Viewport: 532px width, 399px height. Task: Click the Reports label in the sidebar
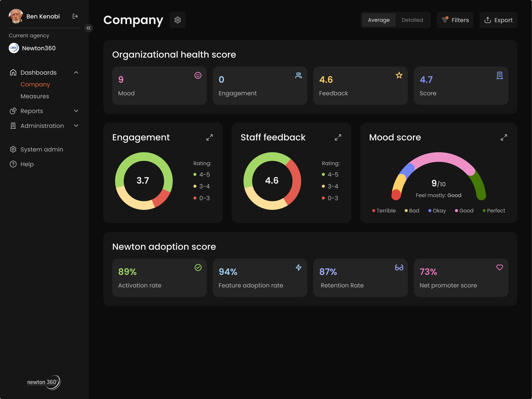point(32,111)
